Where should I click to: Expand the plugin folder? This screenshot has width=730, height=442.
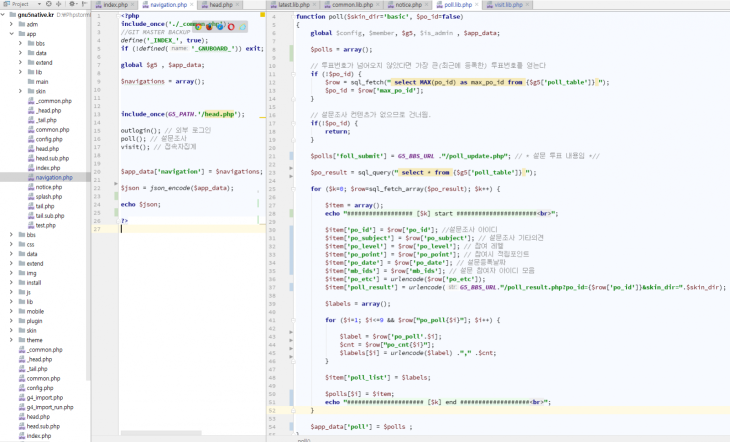click(x=11, y=321)
